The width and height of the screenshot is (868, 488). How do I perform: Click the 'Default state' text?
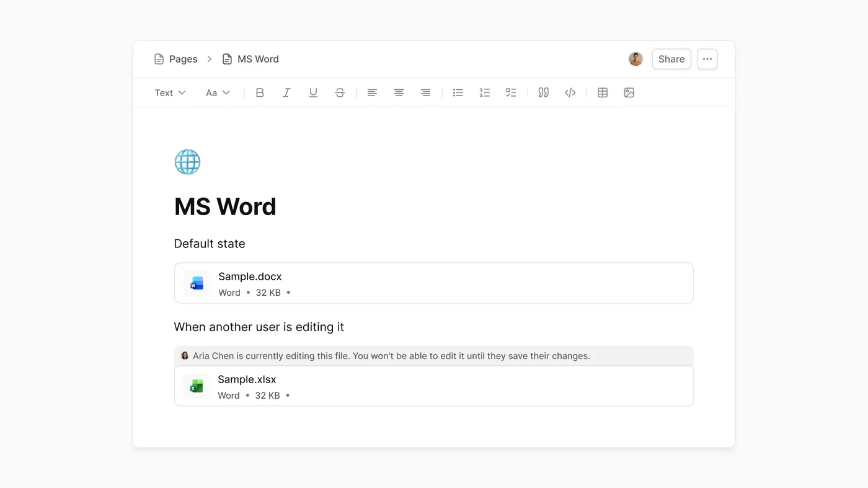(210, 244)
